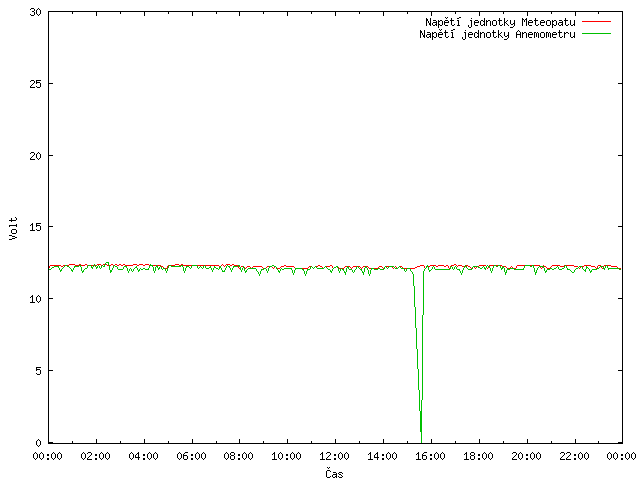The image size is (640, 480).
Task: Click the x-axis time label 08:00
Action: 239,456
